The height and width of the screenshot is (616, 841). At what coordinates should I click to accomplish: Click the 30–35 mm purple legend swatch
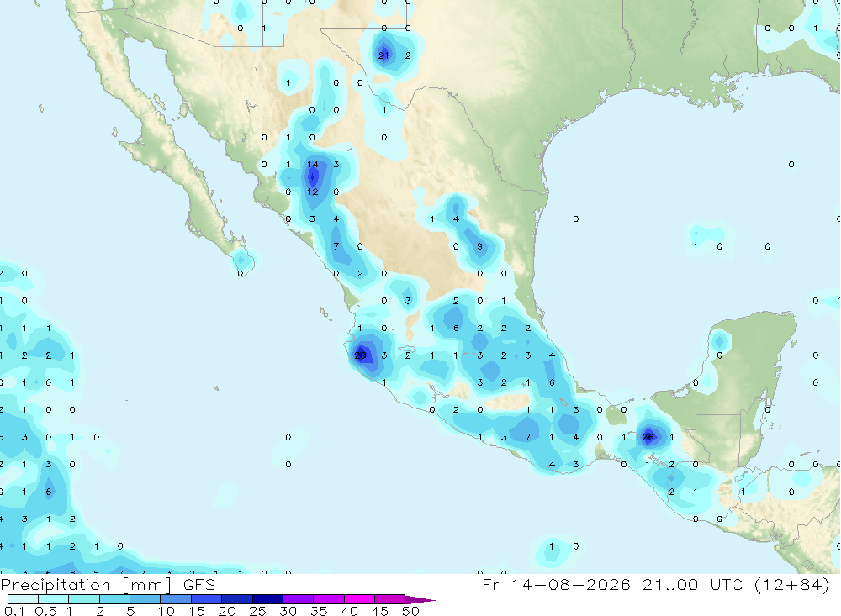(x=299, y=599)
